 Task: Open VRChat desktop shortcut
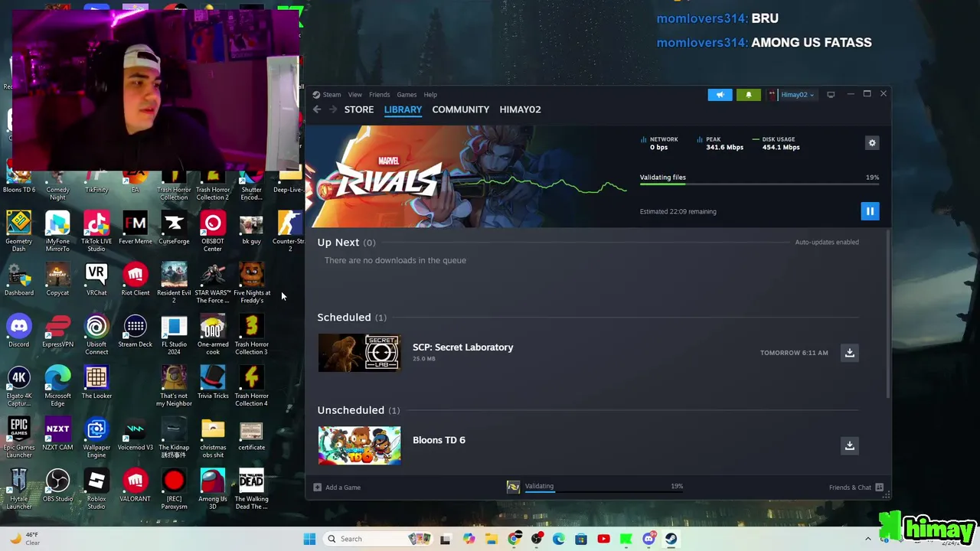[96, 280]
